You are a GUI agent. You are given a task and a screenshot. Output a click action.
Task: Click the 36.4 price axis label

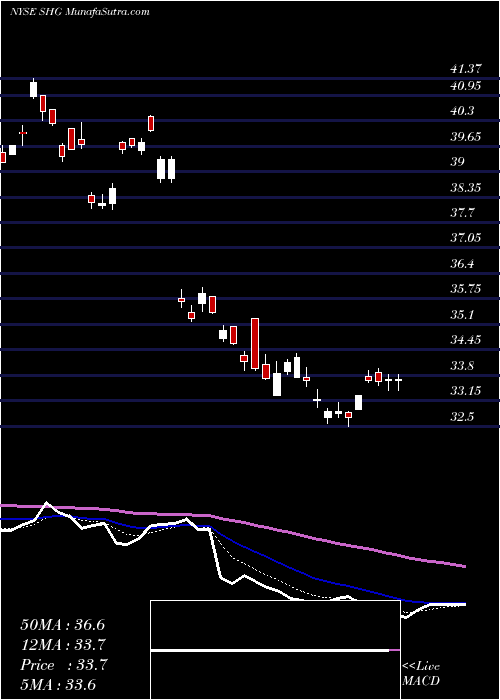(462, 264)
